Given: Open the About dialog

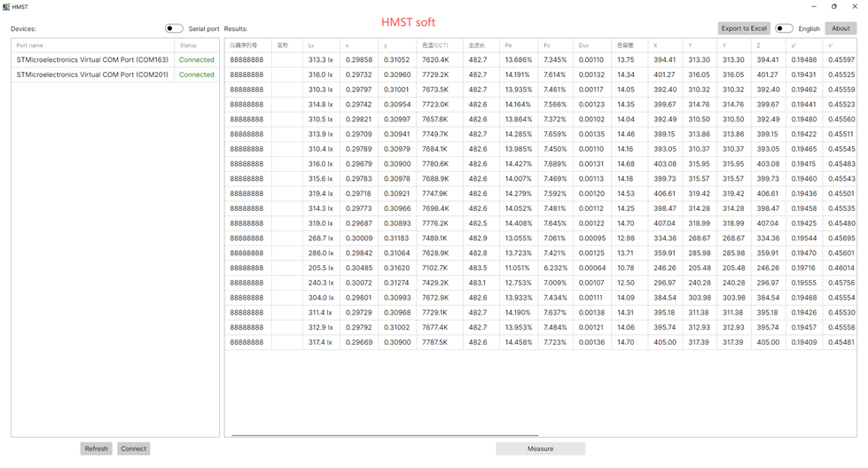Looking at the screenshot, I should tap(841, 28).
